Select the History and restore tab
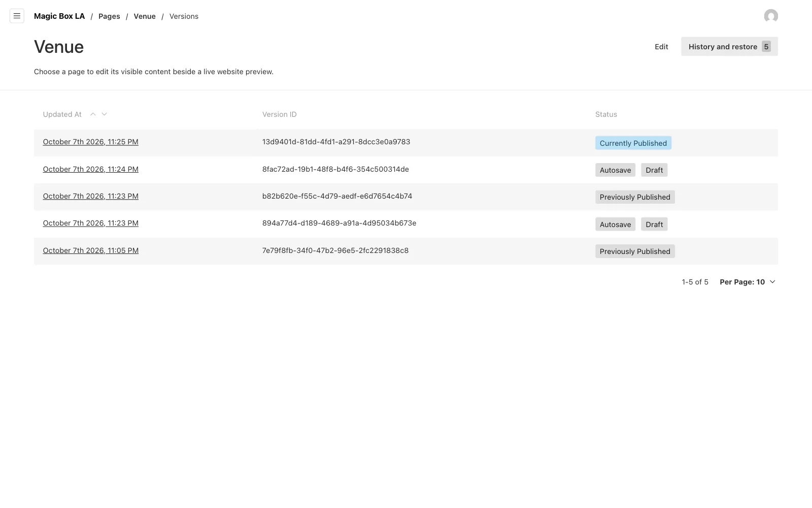 [x=729, y=47]
